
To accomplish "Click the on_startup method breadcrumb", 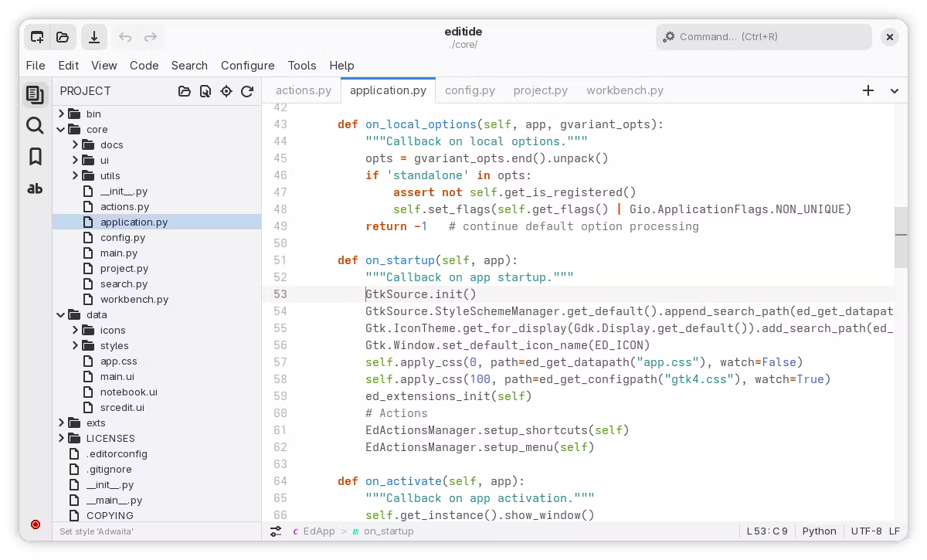I will [382, 531].
